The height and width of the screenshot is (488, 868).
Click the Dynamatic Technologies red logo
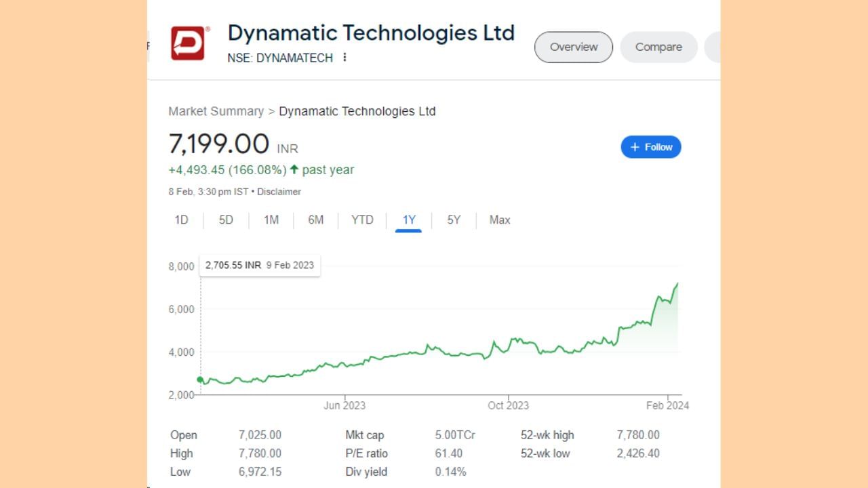(188, 43)
